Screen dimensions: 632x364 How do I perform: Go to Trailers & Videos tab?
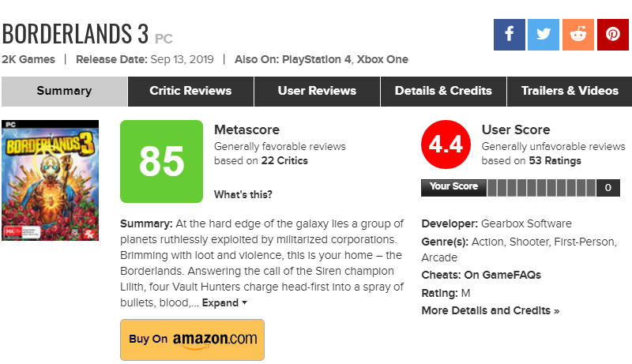pos(570,91)
